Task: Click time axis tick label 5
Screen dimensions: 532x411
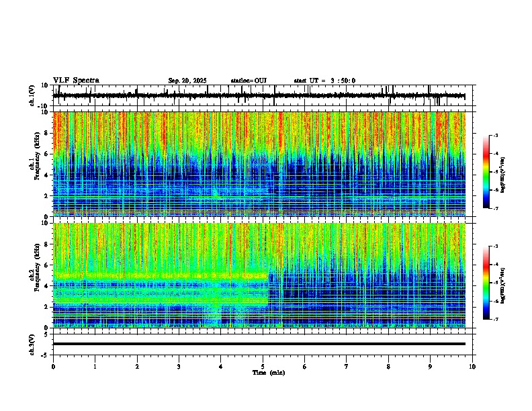Action: 263,367
